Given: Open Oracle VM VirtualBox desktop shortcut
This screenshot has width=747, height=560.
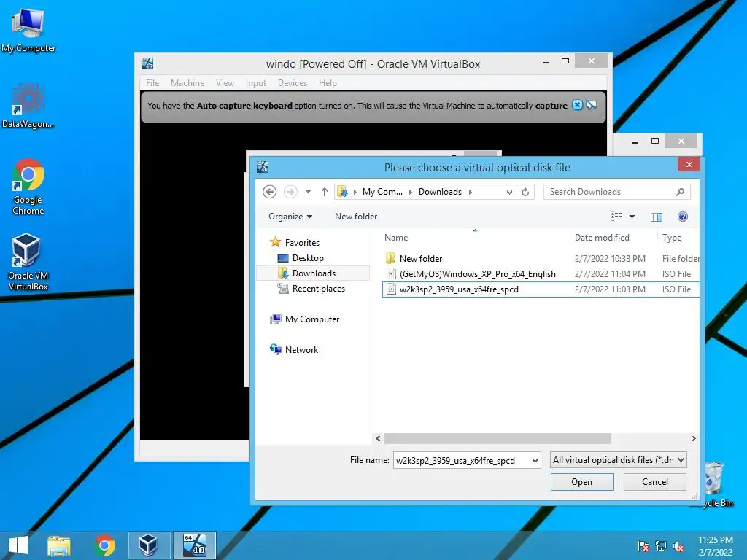Looking at the screenshot, I should pyautogui.click(x=28, y=262).
